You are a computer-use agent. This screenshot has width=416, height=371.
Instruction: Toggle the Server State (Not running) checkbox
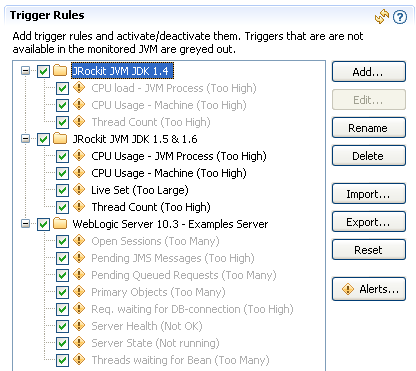62,343
